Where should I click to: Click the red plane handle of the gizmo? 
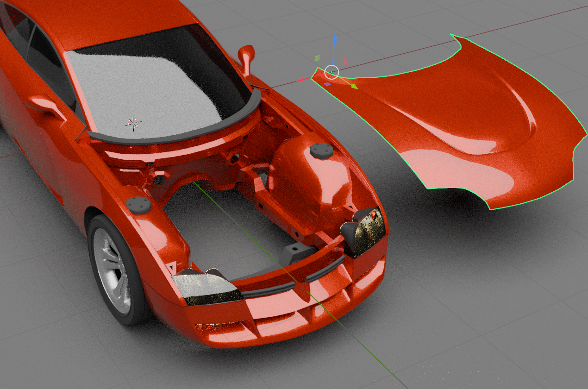345,61
